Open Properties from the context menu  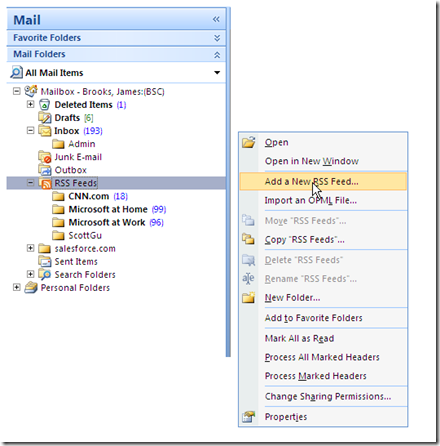pos(323,417)
